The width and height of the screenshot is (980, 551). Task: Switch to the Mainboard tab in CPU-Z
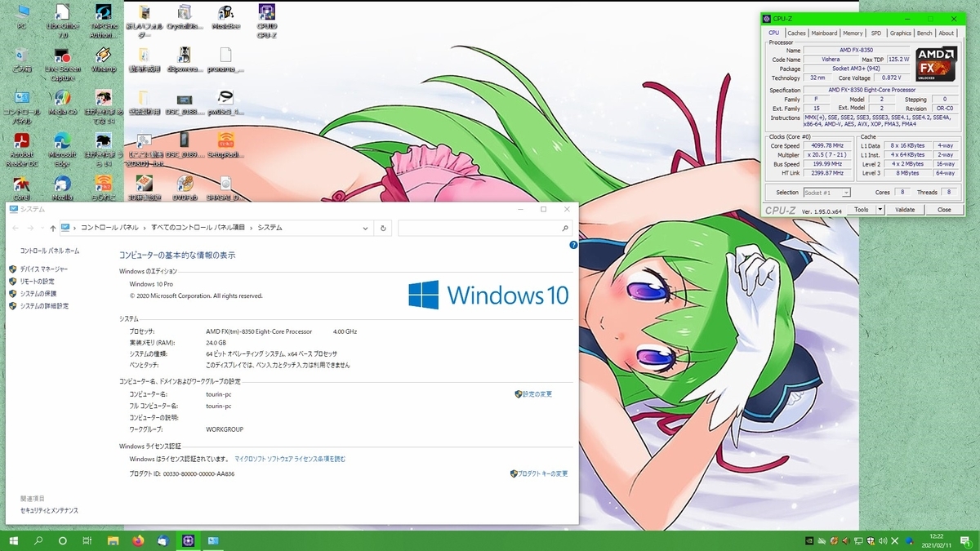pos(824,33)
